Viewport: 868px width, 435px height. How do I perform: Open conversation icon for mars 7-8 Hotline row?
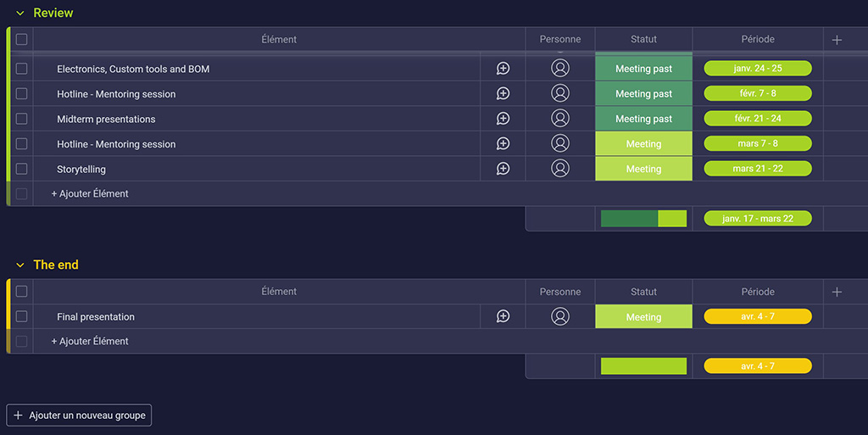(x=503, y=143)
